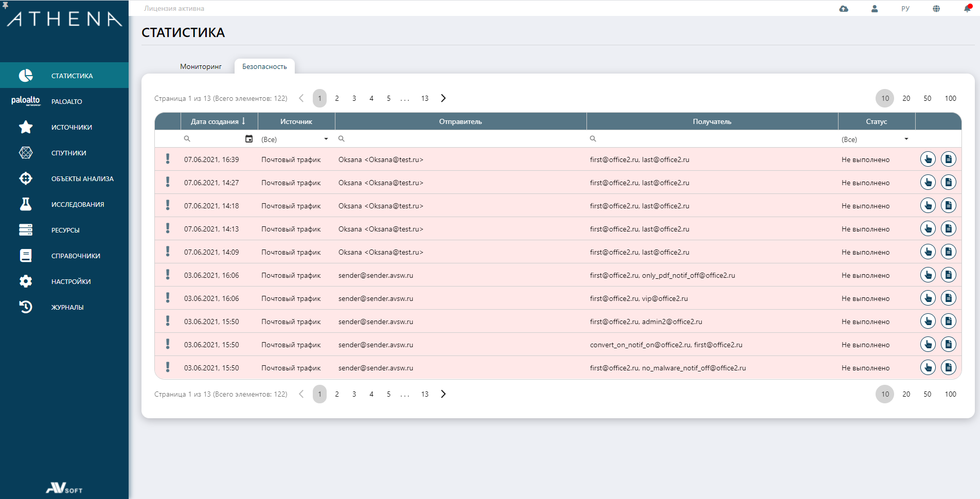The image size is (980, 499).
Task: Show 20 items per page at top
Action: [906, 98]
